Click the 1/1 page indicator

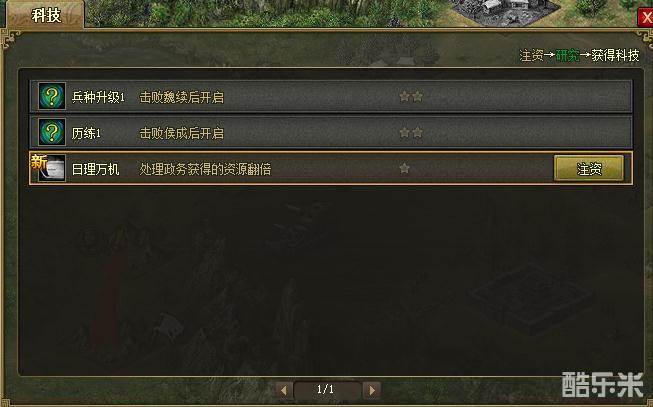point(325,390)
